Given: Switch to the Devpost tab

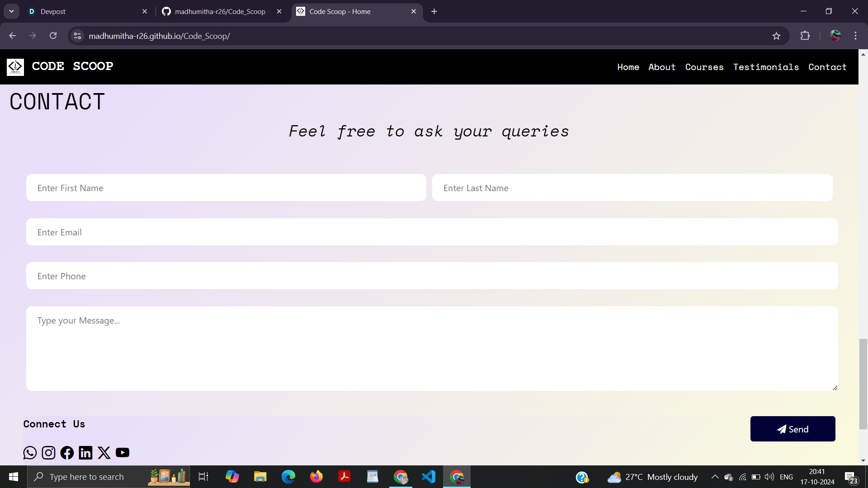Looking at the screenshot, I should [86, 11].
